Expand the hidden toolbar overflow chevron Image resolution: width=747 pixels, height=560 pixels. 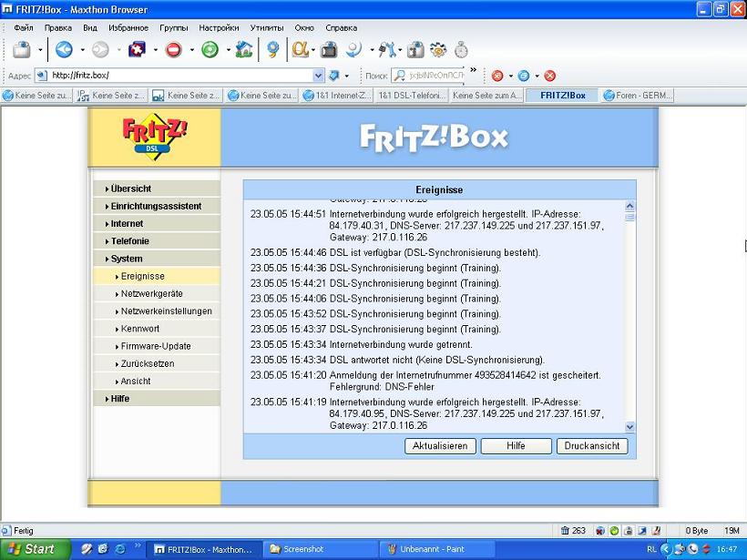[x=473, y=70]
